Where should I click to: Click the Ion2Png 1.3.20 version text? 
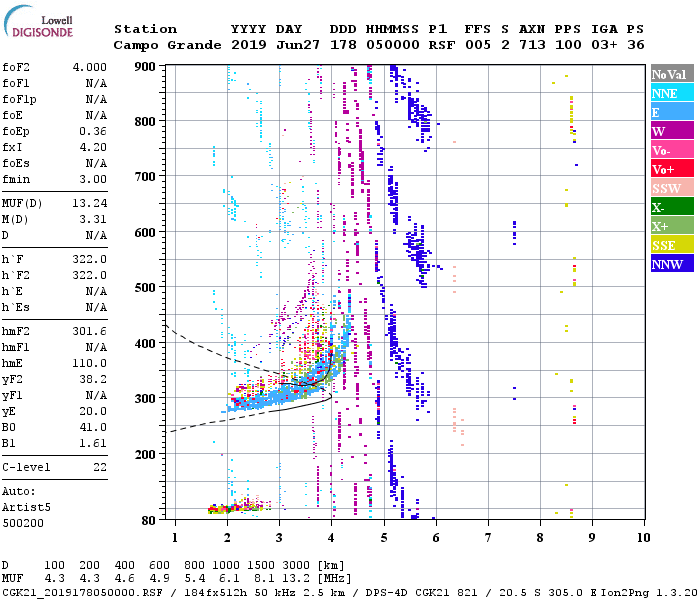click(649, 592)
